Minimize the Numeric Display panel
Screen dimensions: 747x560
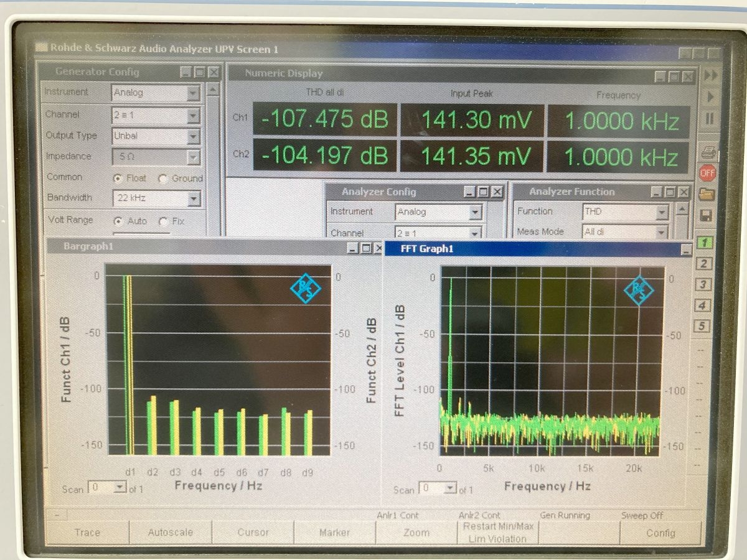tap(660, 77)
